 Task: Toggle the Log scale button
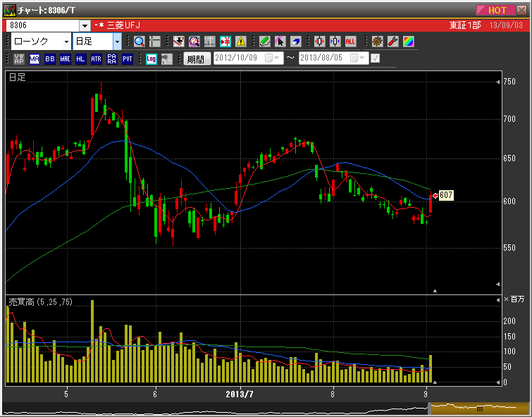click(x=151, y=59)
